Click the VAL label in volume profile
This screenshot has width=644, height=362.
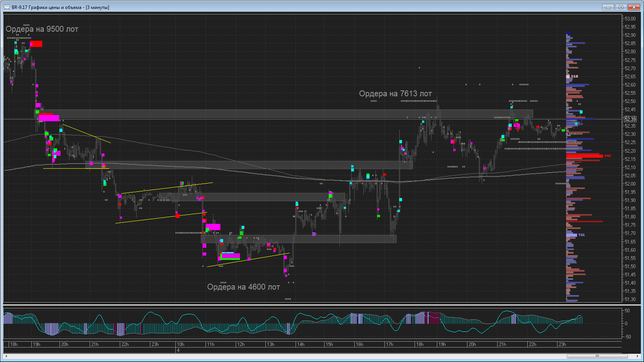coord(581,235)
